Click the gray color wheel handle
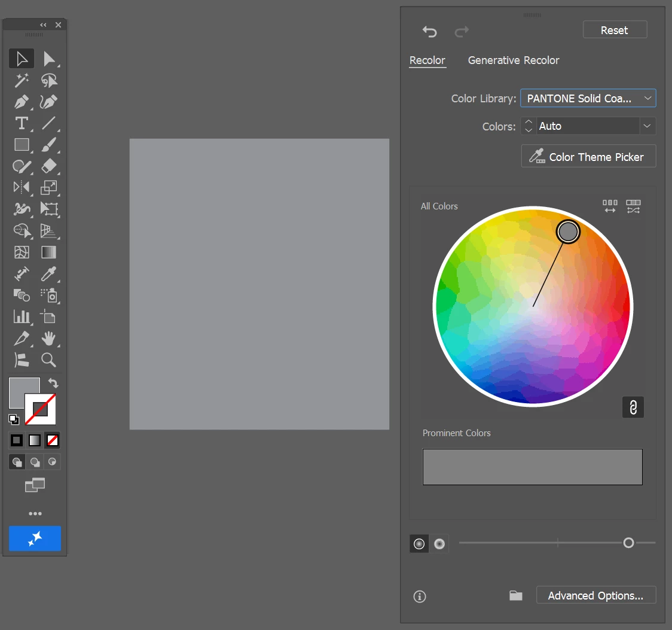Viewport: 672px width, 630px height. click(x=568, y=232)
